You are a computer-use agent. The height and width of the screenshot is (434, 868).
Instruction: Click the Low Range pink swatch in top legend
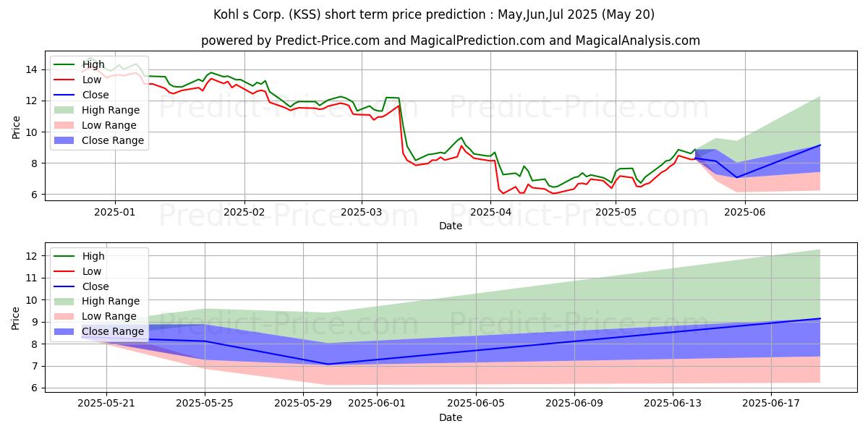click(65, 125)
